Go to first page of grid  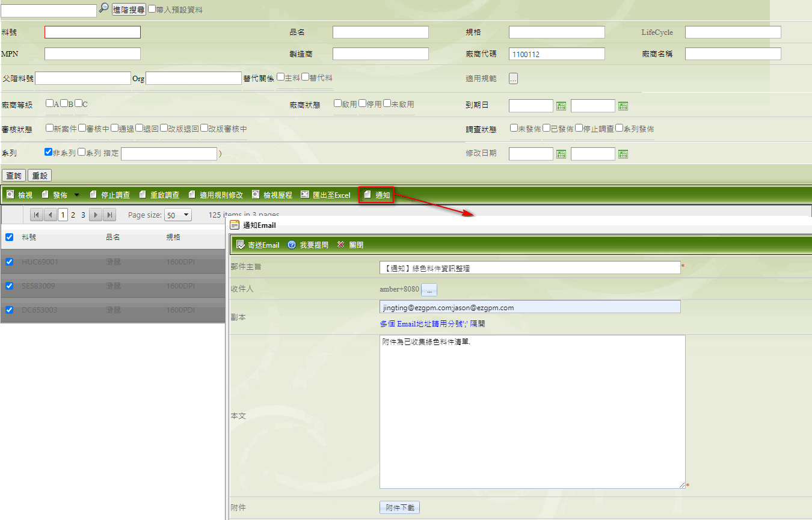pyautogui.click(x=36, y=215)
